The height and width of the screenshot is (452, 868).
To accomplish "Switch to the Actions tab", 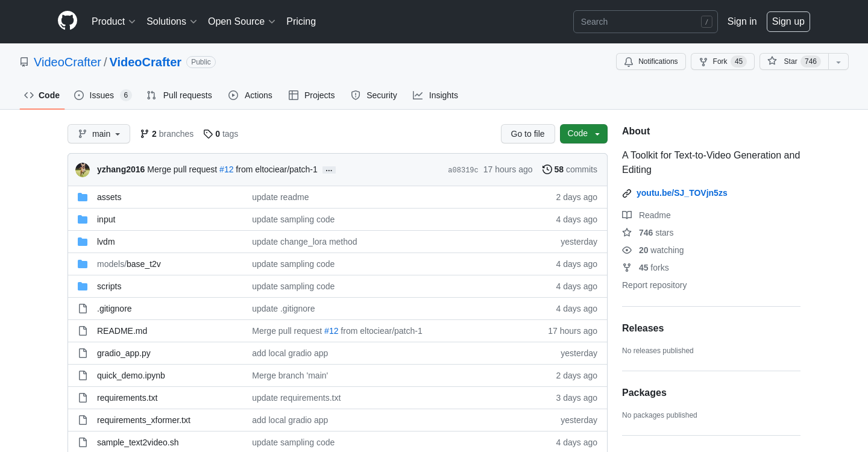I will [250, 95].
